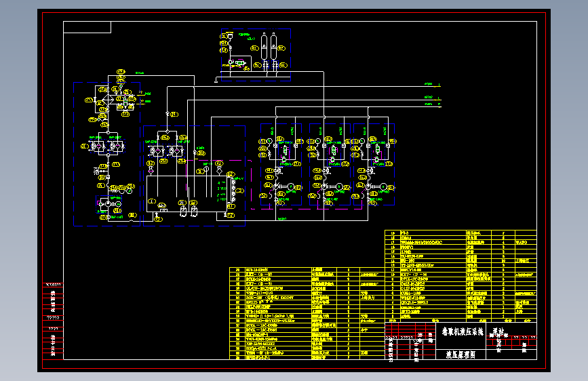Select the green P port label
Viewport: 588px width, 381px height.
(x=439, y=104)
